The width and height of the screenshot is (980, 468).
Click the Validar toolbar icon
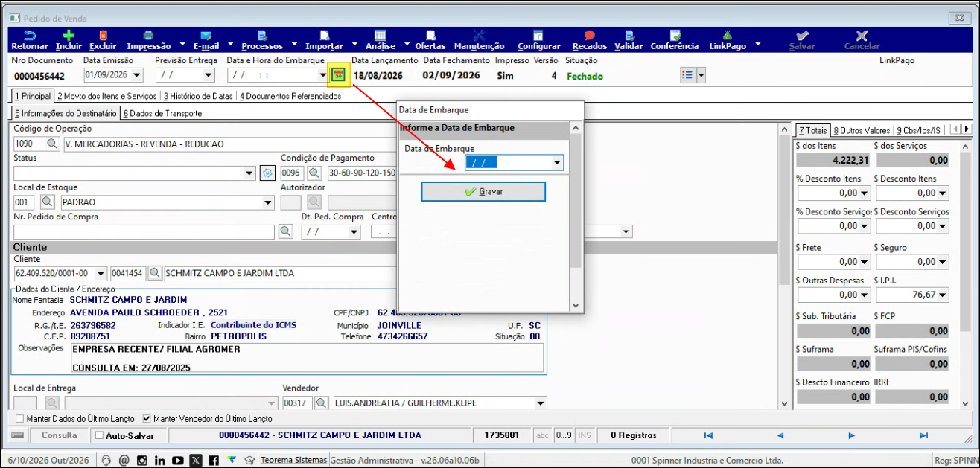click(629, 35)
